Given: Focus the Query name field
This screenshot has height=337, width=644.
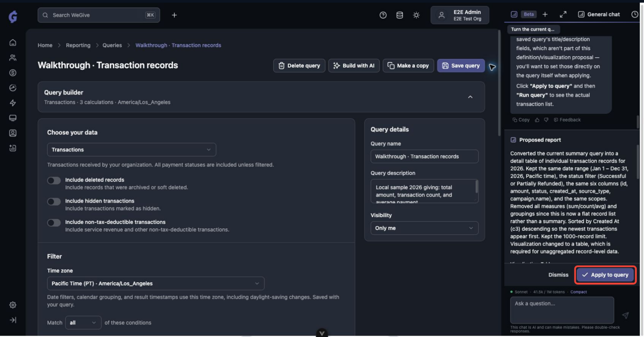Looking at the screenshot, I should 424,157.
